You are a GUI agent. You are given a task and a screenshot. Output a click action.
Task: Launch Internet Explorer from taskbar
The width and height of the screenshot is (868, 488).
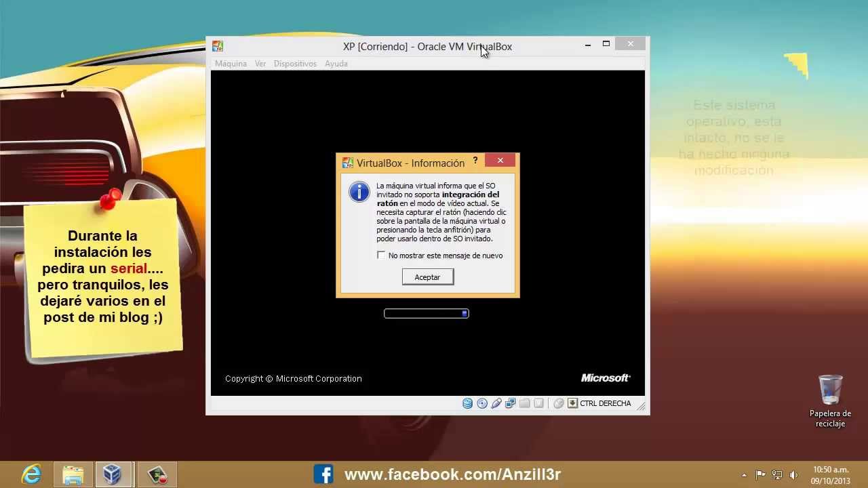31,474
